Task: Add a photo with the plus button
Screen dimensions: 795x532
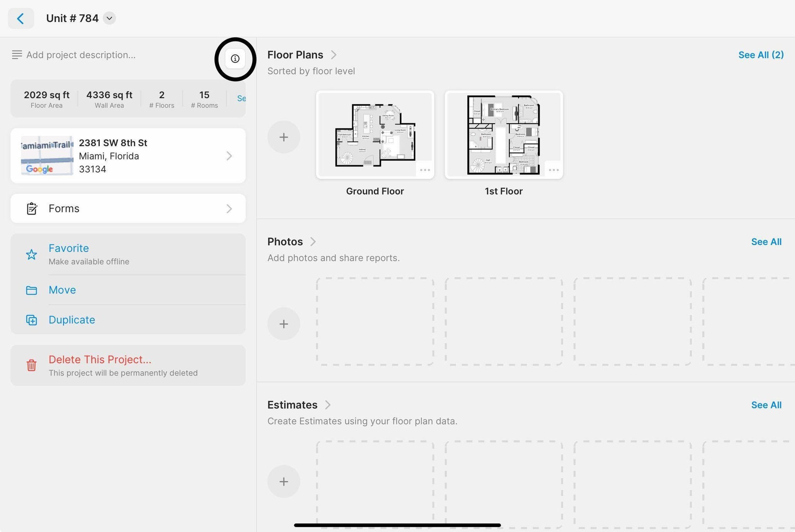Action: click(283, 324)
